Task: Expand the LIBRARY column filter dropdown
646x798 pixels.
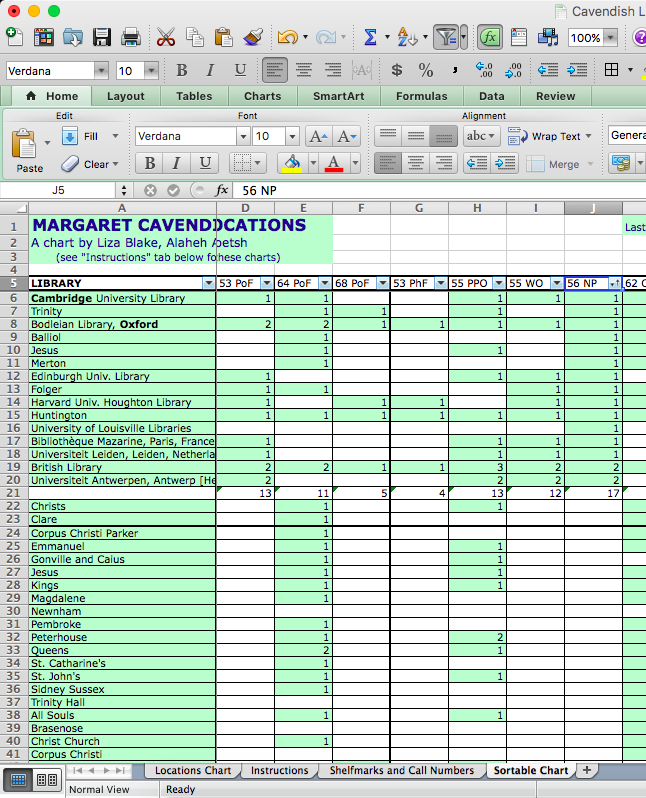Action: pos(208,283)
